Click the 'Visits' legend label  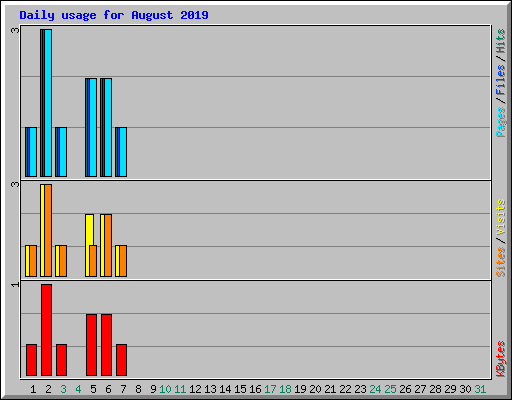click(x=501, y=217)
